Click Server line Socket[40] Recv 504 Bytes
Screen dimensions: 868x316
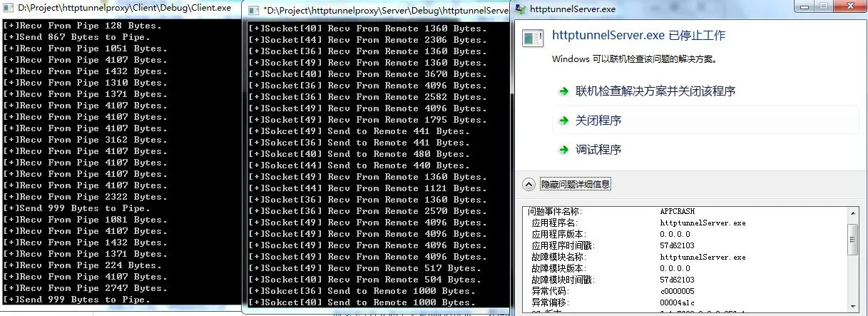click(364, 280)
